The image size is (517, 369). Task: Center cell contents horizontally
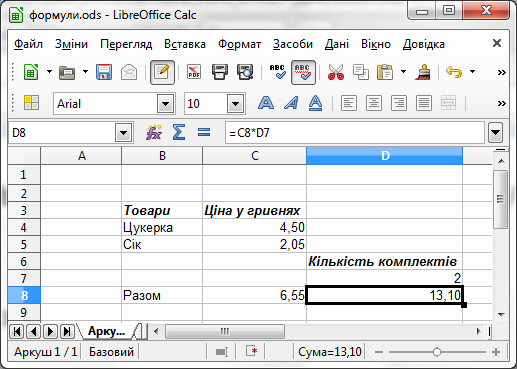coord(374,103)
